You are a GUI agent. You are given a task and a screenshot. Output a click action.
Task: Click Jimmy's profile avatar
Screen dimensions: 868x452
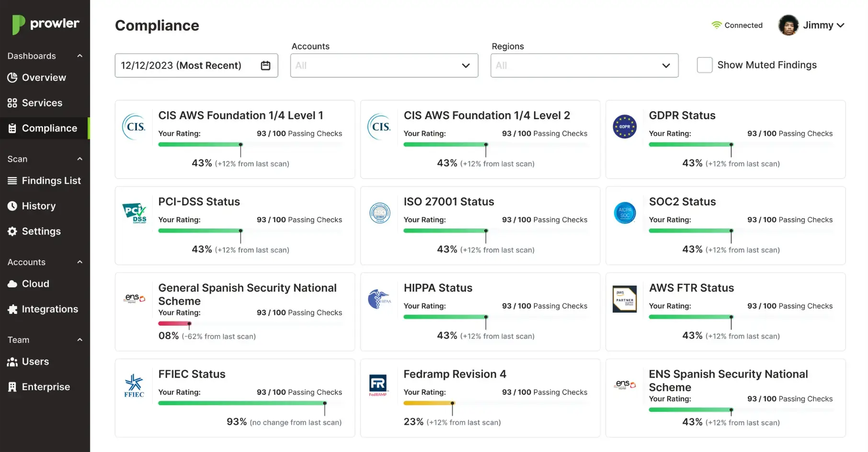tap(788, 25)
